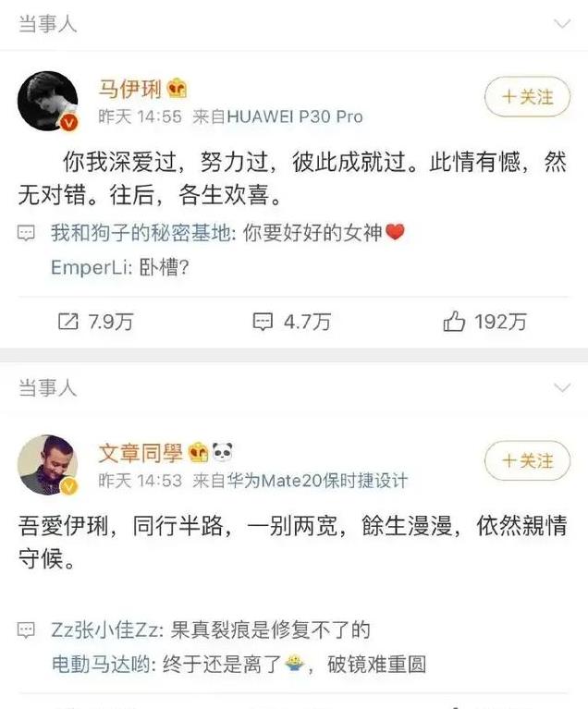Like the post with 192万 thumbs-up
588x709 pixels.
pos(454,321)
